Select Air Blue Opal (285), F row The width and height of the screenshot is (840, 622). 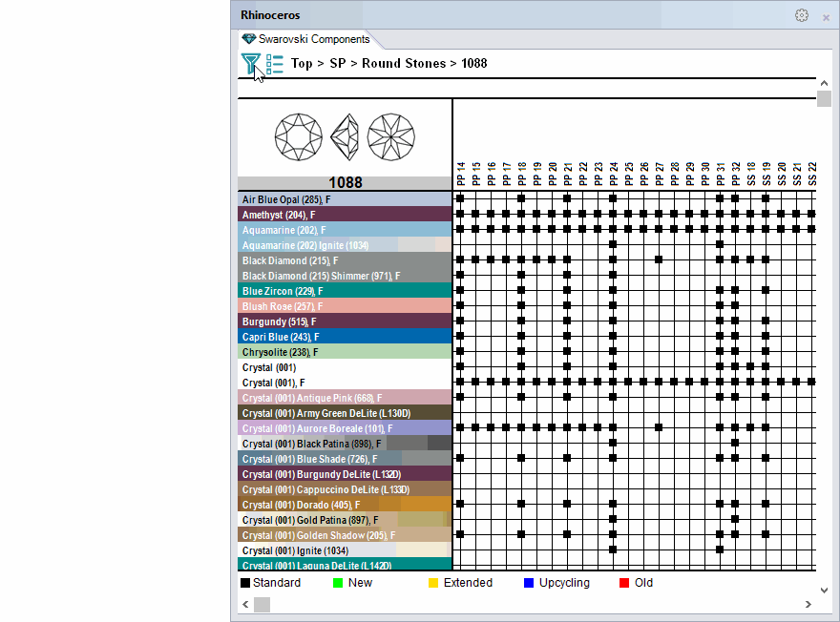click(x=345, y=199)
